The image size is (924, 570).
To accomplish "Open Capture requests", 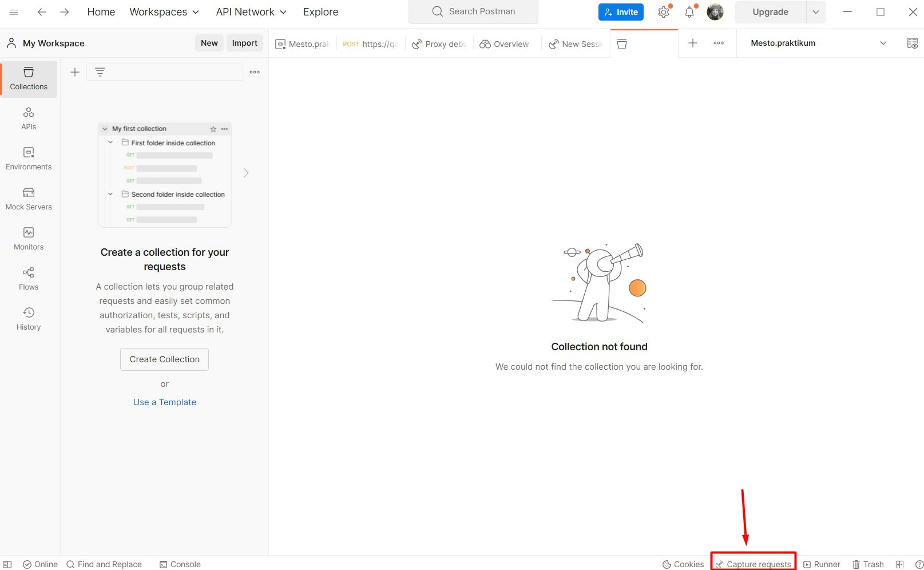I will (x=754, y=564).
